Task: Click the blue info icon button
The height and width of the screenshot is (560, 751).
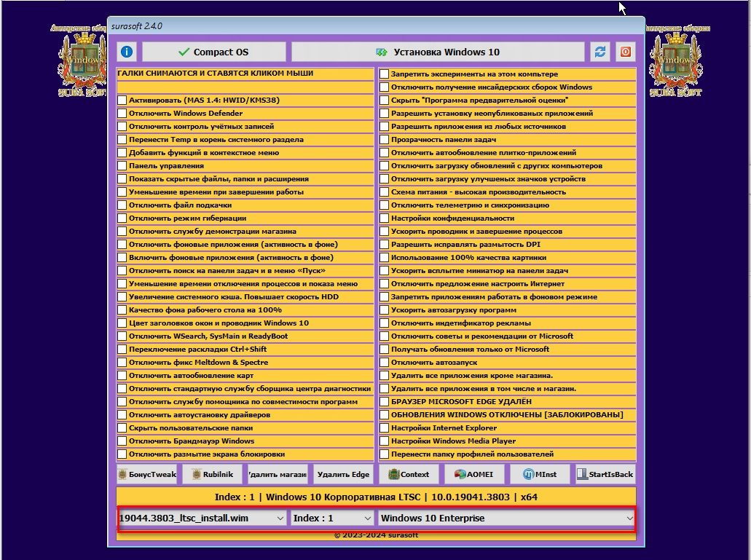Action: pos(127,52)
